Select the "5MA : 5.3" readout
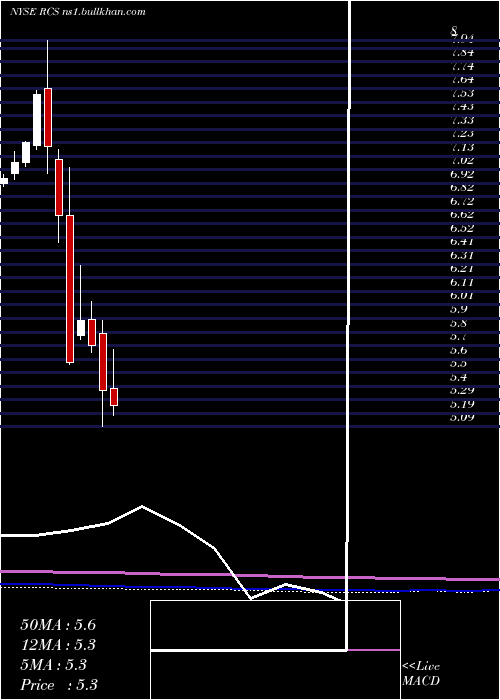 click(53, 665)
